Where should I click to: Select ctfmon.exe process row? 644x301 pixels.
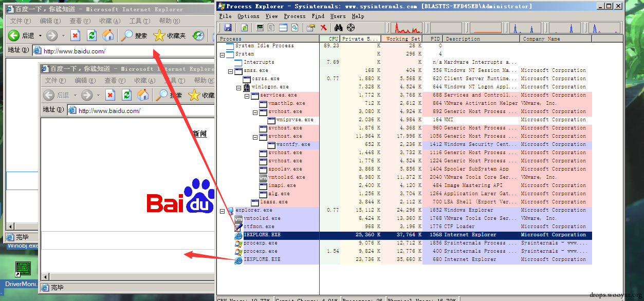(x=406, y=227)
